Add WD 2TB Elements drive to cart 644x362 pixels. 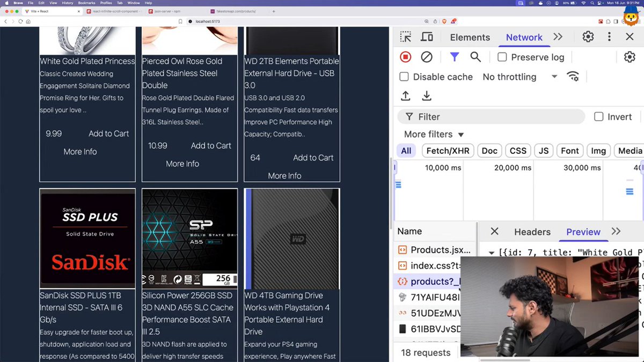(x=313, y=158)
